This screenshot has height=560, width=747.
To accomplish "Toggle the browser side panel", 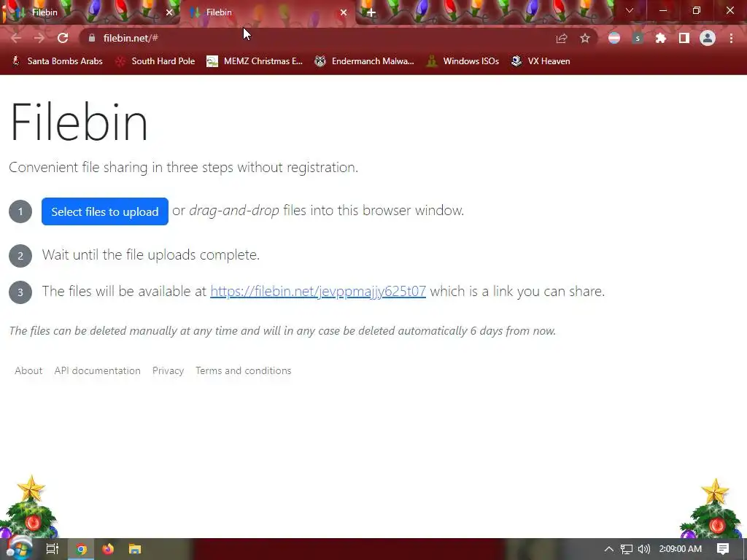I will (684, 38).
